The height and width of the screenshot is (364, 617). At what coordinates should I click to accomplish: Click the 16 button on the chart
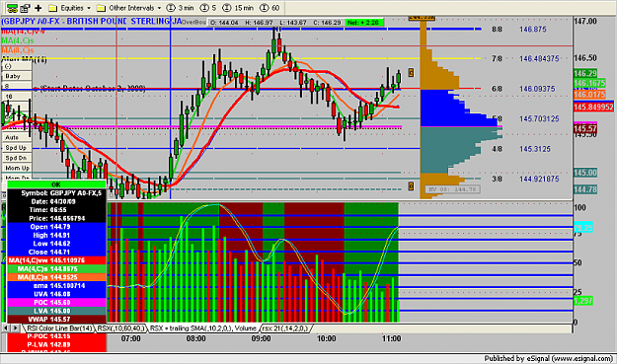(x=17, y=97)
